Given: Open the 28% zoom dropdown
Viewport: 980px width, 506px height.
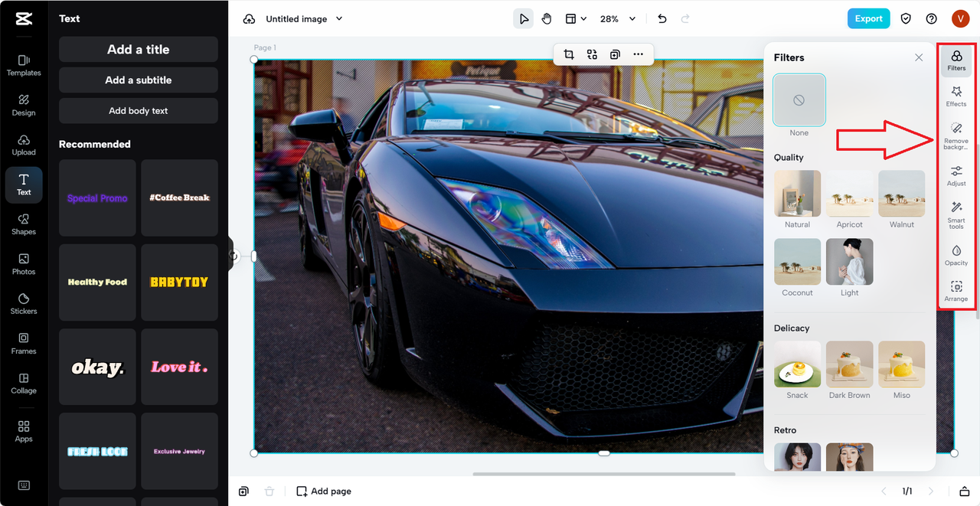Looking at the screenshot, I should [x=618, y=19].
